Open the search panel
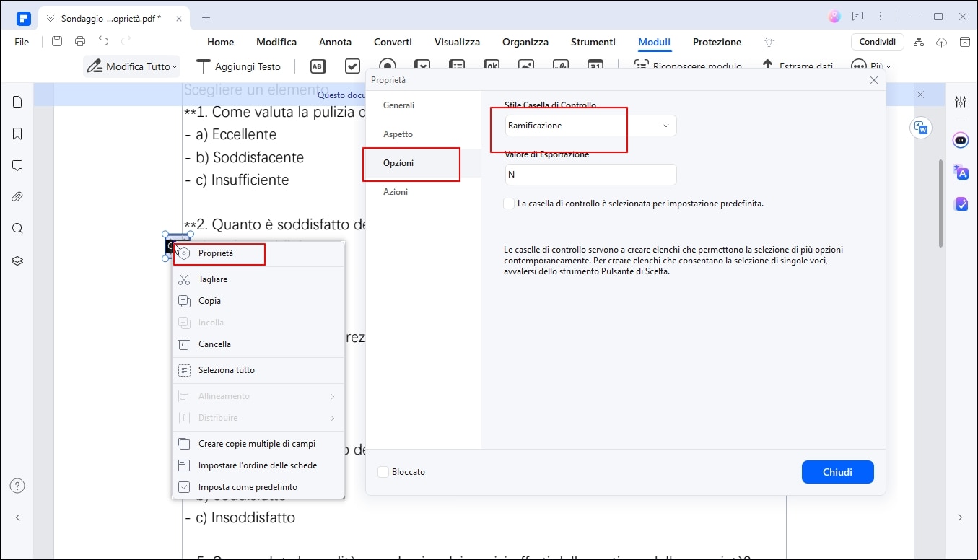Image resolution: width=978 pixels, height=560 pixels. (18, 229)
